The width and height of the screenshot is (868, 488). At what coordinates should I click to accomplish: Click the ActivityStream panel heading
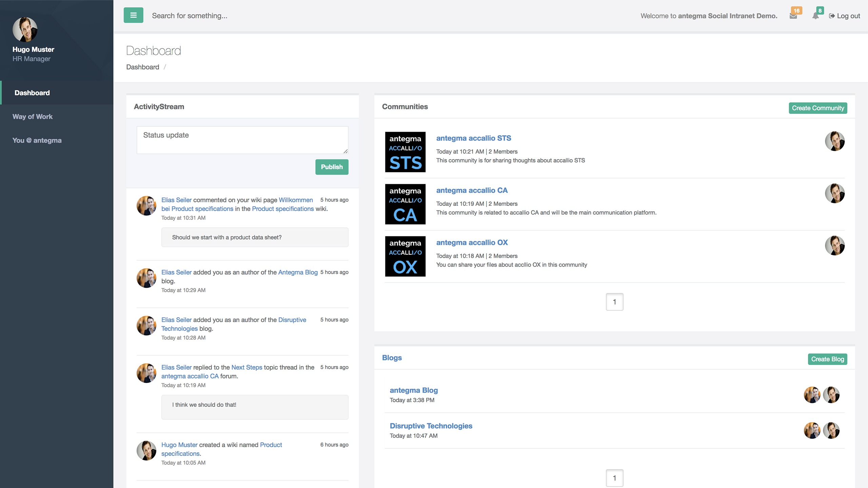(159, 107)
